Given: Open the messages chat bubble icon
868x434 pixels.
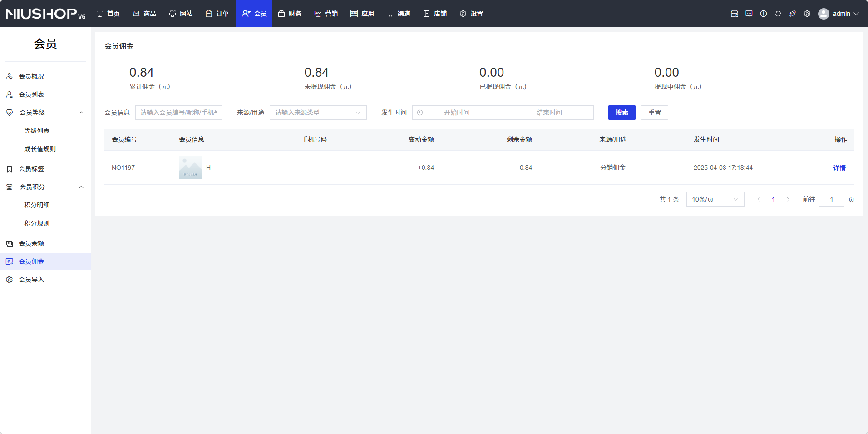Looking at the screenshot, I should [749, 14].
